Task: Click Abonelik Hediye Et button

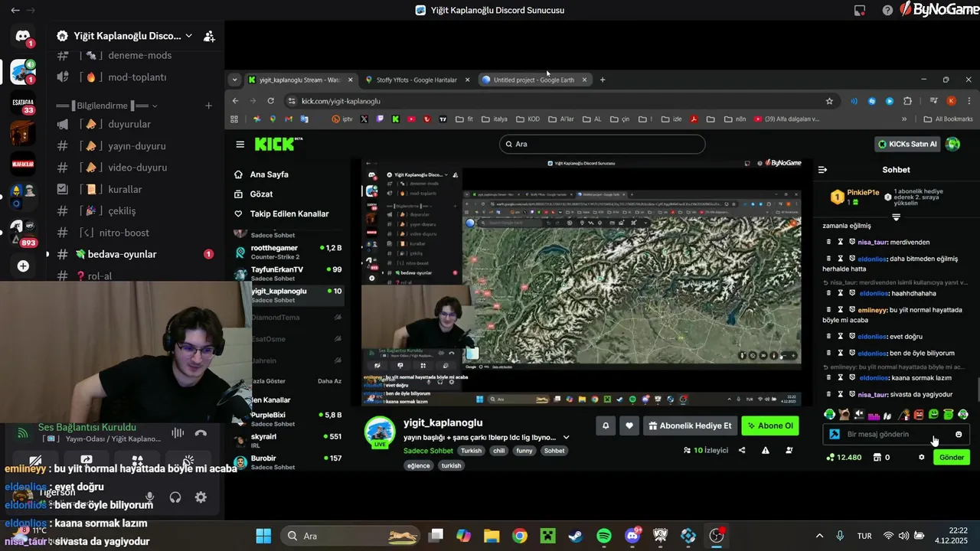Action: pyautogui.click(x=691, y=426)
